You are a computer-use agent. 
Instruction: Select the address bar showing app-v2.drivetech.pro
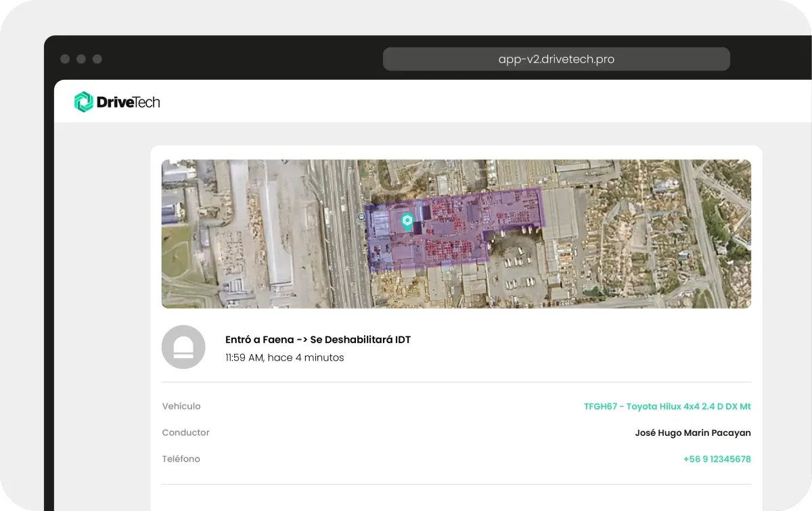coord(556,59)
